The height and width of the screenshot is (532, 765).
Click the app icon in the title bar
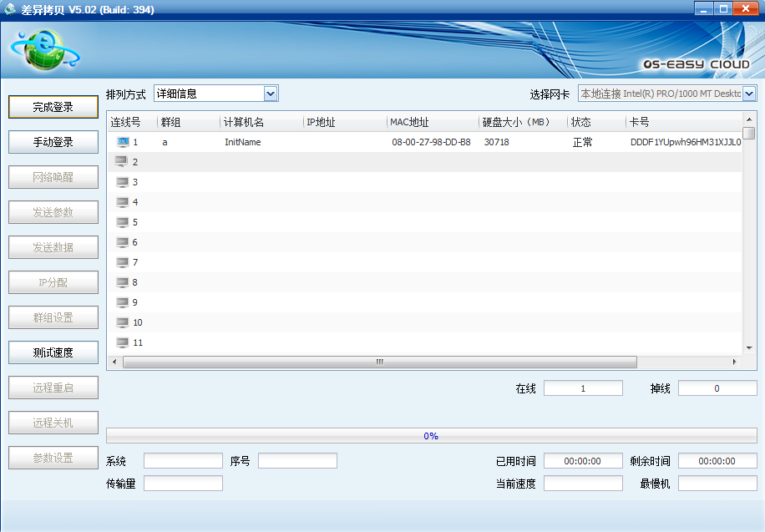(10, 9)
